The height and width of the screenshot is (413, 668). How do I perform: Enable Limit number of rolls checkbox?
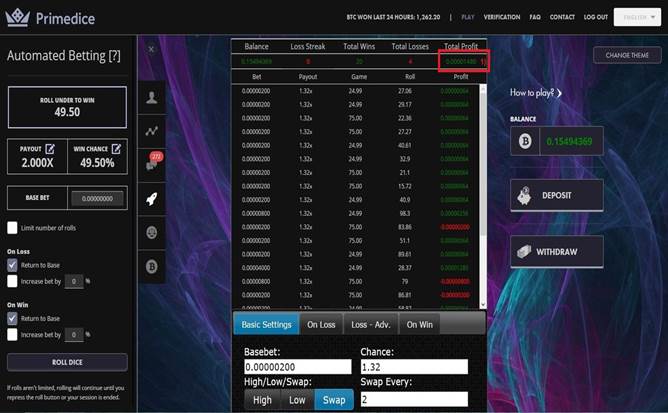click(x=13, y=228)
